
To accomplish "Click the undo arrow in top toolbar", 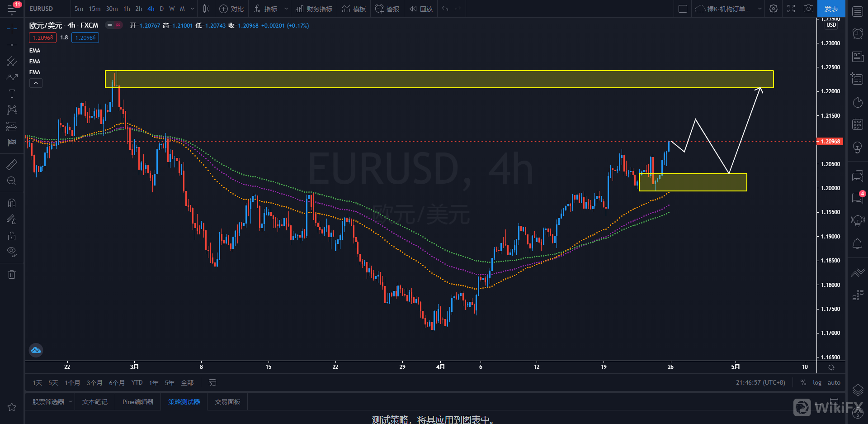I will [x=445, y=9].
